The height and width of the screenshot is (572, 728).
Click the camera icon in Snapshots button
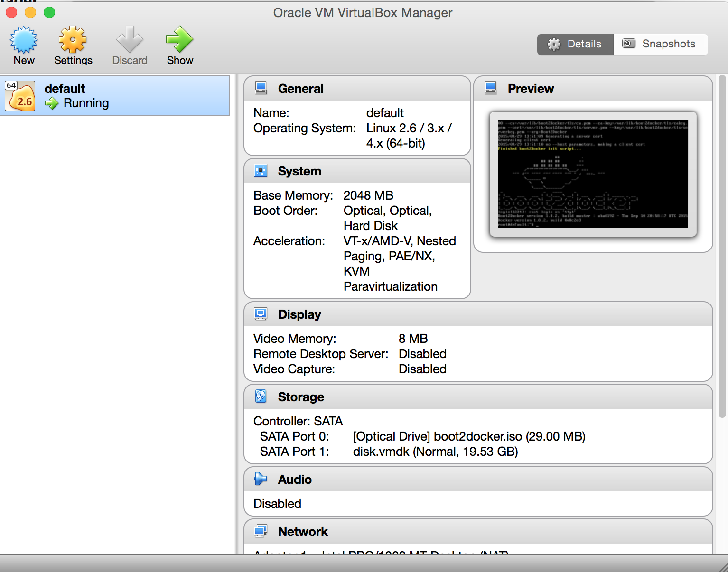[x=629, y=44]
